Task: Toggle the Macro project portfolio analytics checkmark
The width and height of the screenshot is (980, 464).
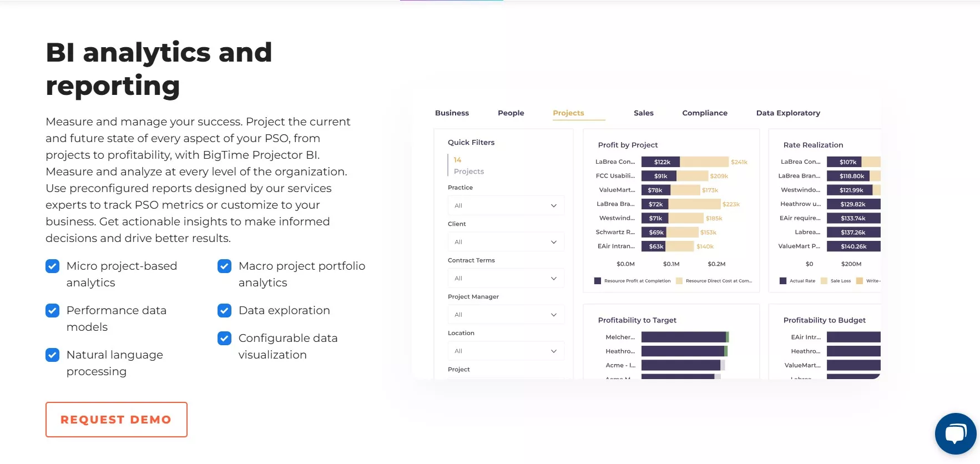Action: pyautogui.click(x=225, y=266)
